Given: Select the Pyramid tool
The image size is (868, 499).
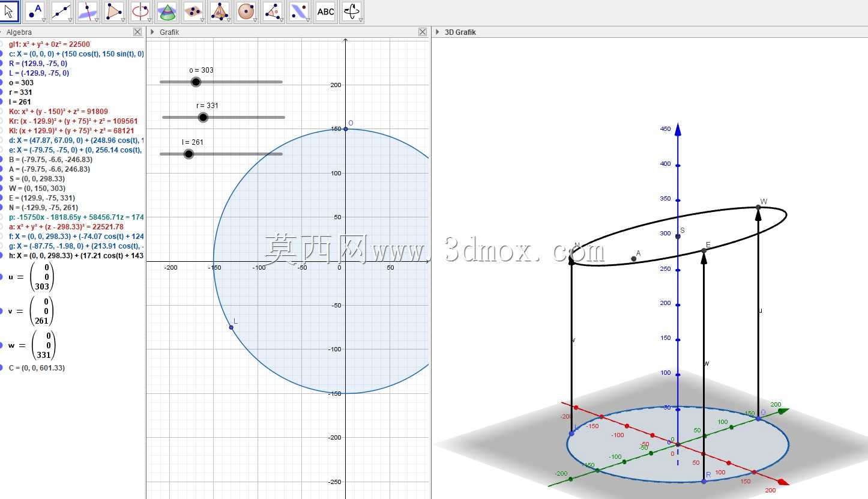Looking at the screenshot, I should coord(220,11).
